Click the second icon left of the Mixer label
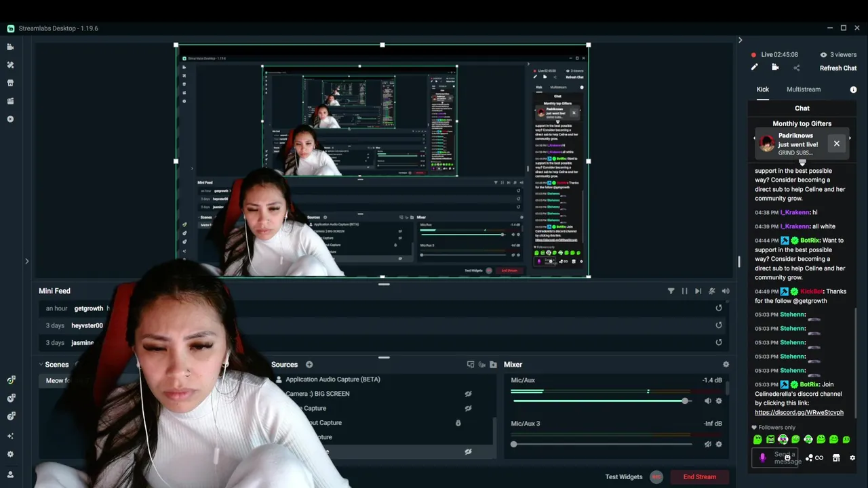 click(x=482, y=365)
